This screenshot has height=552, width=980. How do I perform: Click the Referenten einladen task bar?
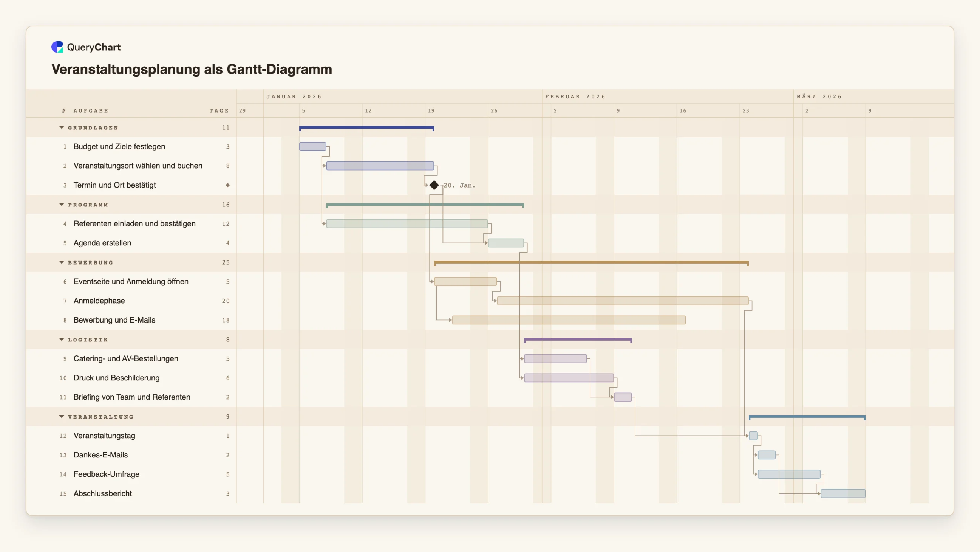(x=407, y=223)
